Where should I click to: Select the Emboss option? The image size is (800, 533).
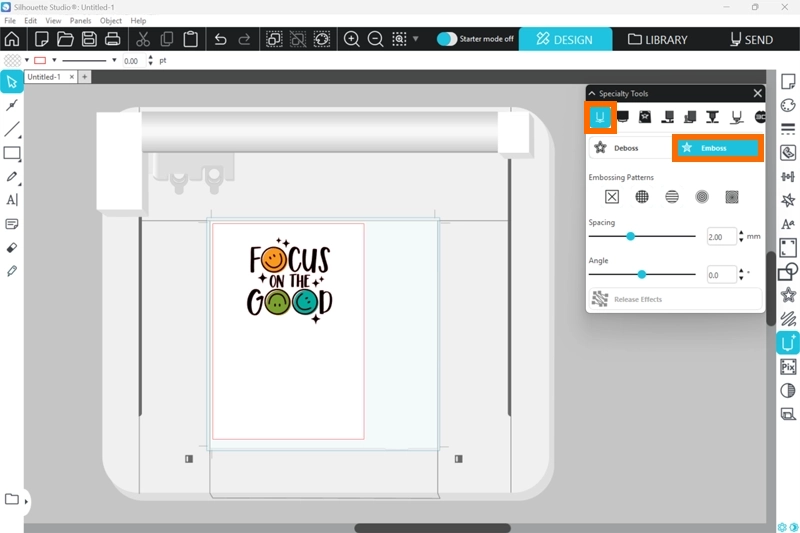pyautogui.click(x=717, y=148)
